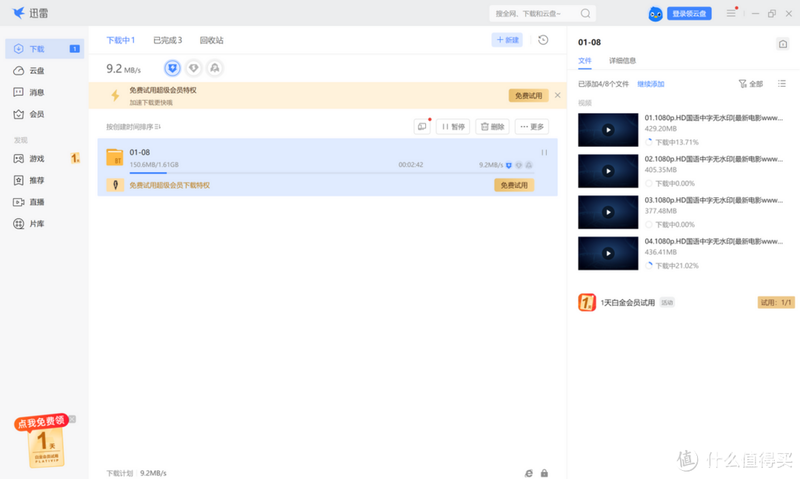The width and height of the screenshot is (800, 479).
Task: Click the floating free 1-day claim promo
Action: point(43,440)
